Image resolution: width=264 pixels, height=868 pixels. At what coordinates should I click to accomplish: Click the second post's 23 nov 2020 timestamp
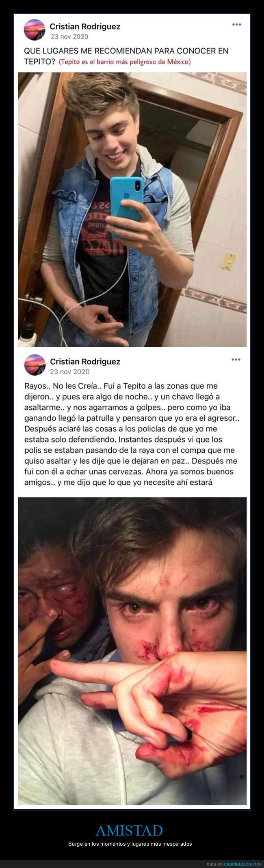(69, 371)
